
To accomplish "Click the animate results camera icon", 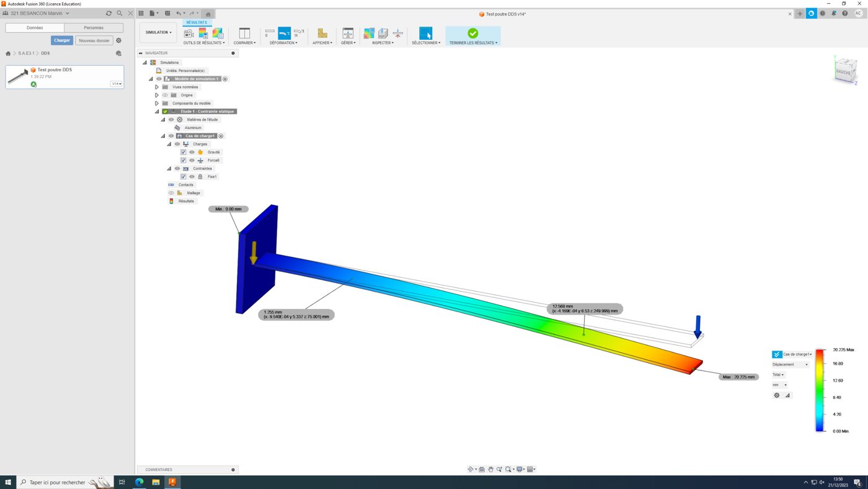I will pyautogui.click(x=188, y=33).
